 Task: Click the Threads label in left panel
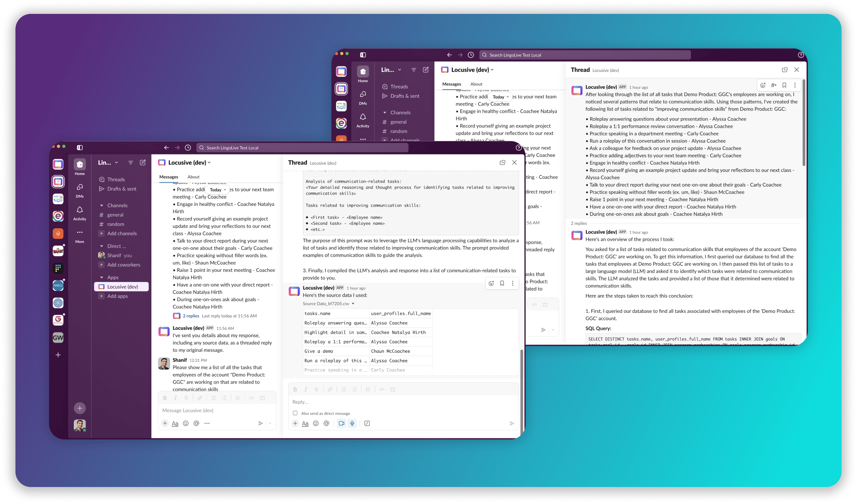(116, 179)
